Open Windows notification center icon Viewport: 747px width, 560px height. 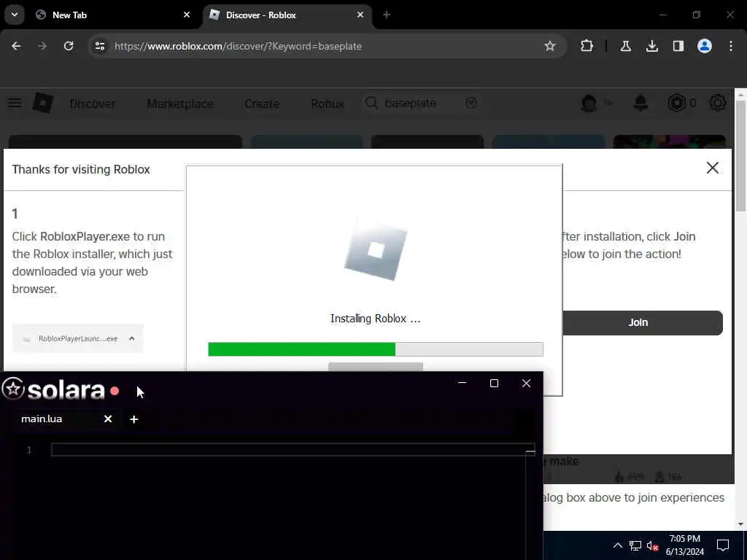pyautogui.click(x=723, y=545)
